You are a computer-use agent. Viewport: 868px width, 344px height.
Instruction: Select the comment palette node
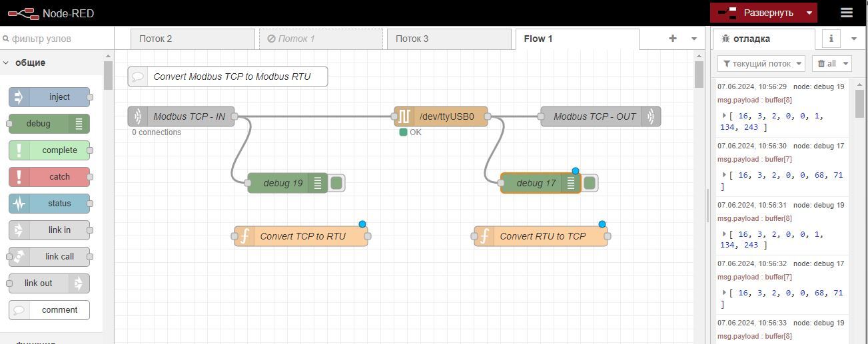(x=49, y=310)
